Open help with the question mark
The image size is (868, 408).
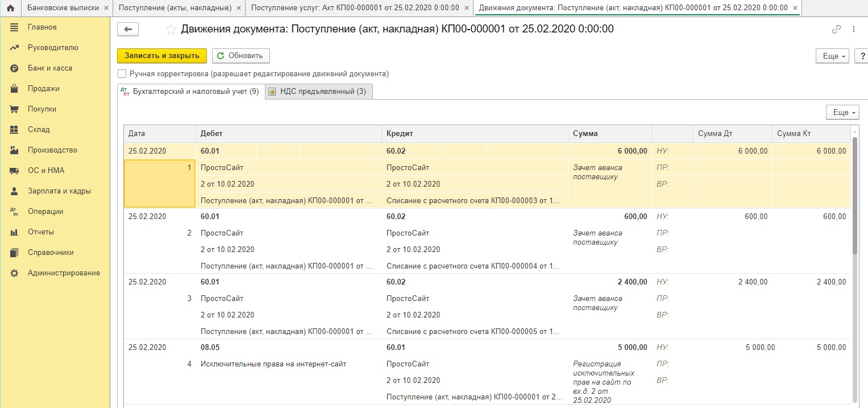coord(861,56)
